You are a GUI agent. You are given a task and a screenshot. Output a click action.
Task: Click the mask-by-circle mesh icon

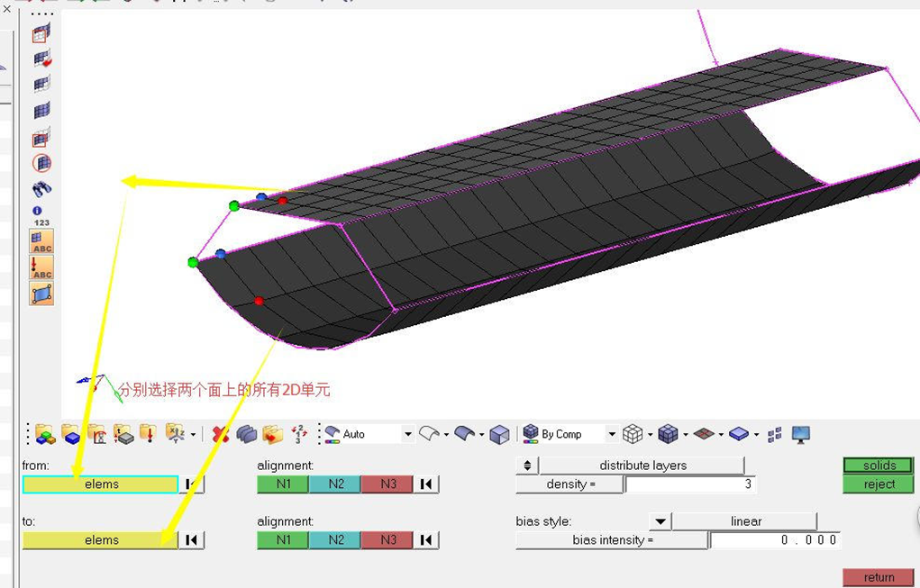(41, 162)
